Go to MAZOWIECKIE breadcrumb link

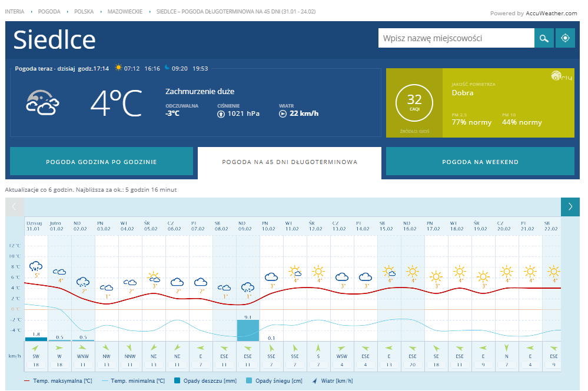(x=125, y=12)
